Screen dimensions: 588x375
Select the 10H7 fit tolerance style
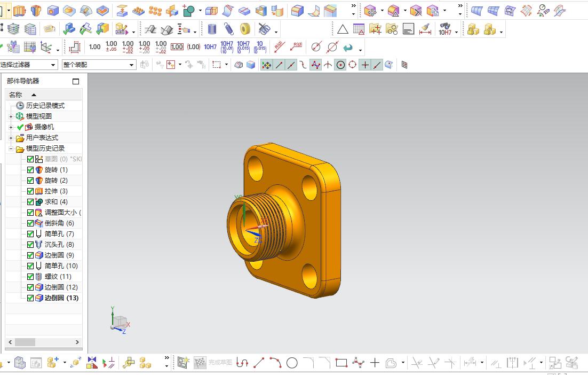(x=210, y=47)
